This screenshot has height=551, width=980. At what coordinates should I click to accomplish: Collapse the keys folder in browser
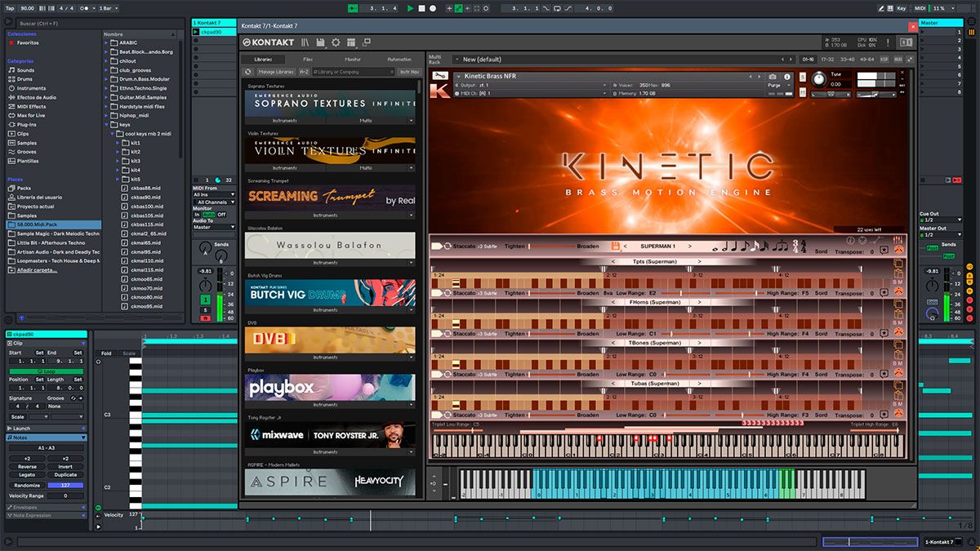[106, 125]
